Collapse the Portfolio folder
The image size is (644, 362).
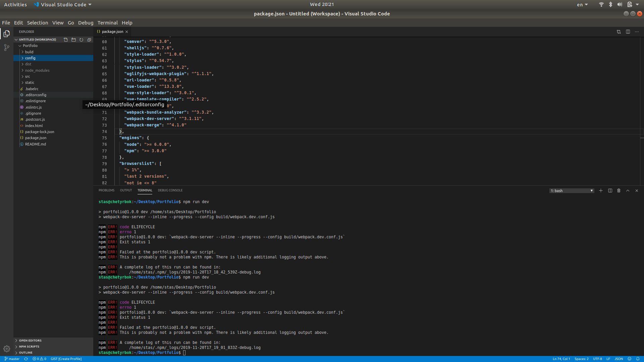point(53,46)
